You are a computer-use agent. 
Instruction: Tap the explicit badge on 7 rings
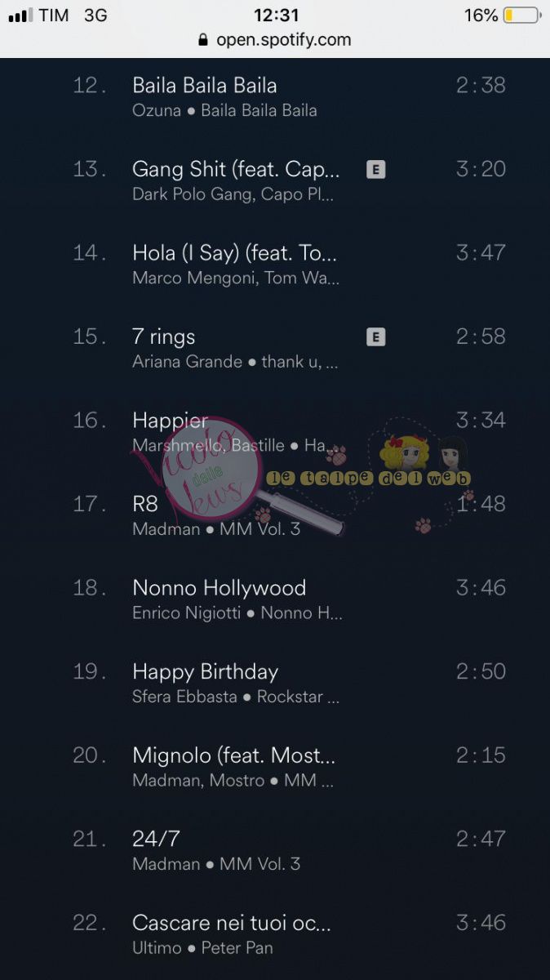(x=375, y=337)
